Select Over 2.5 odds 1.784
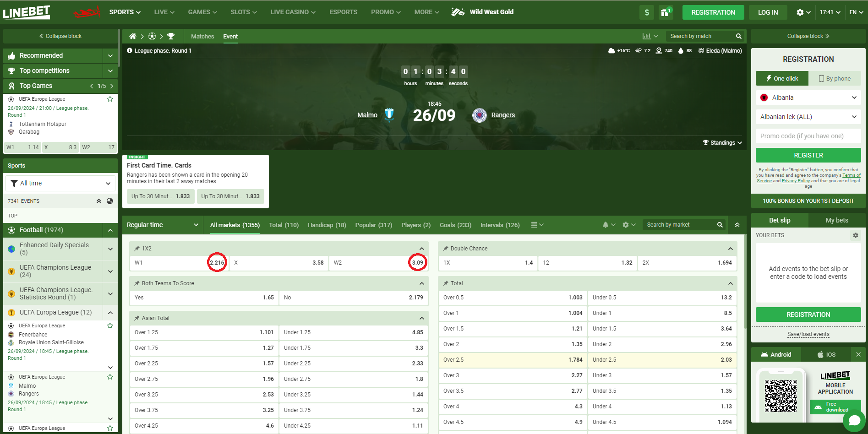The width and height of the screenshot is (868, 434). click(513, 360)
